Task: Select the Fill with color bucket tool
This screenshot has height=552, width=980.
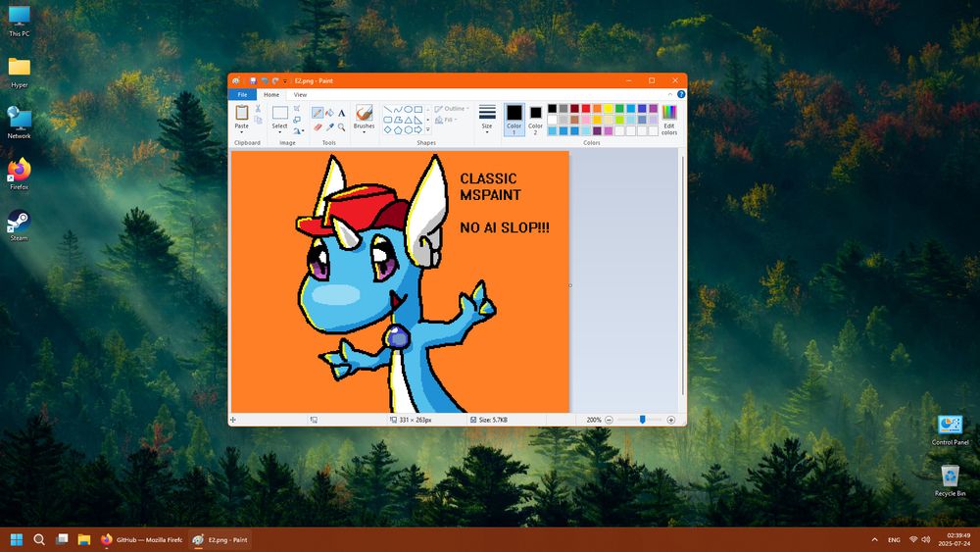Action: point(329,113)
